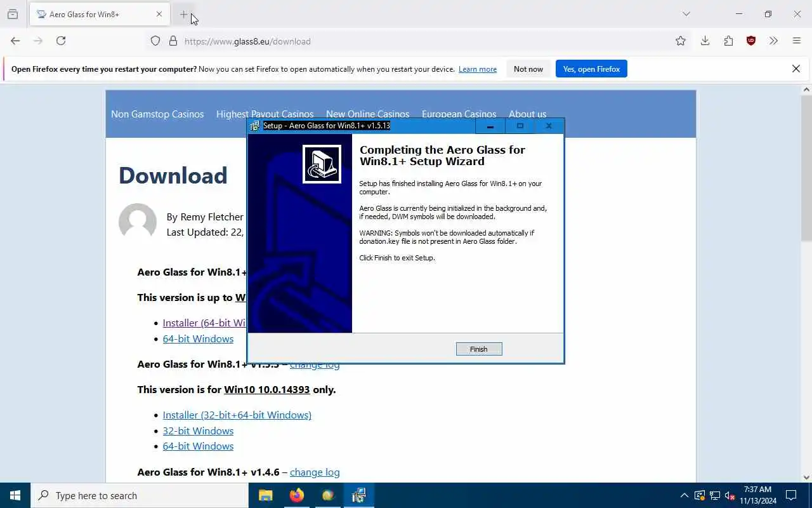Open Windows Start menu
This screenshot has height=508, width=812.
pyautogui.click(x=15, y=495)
